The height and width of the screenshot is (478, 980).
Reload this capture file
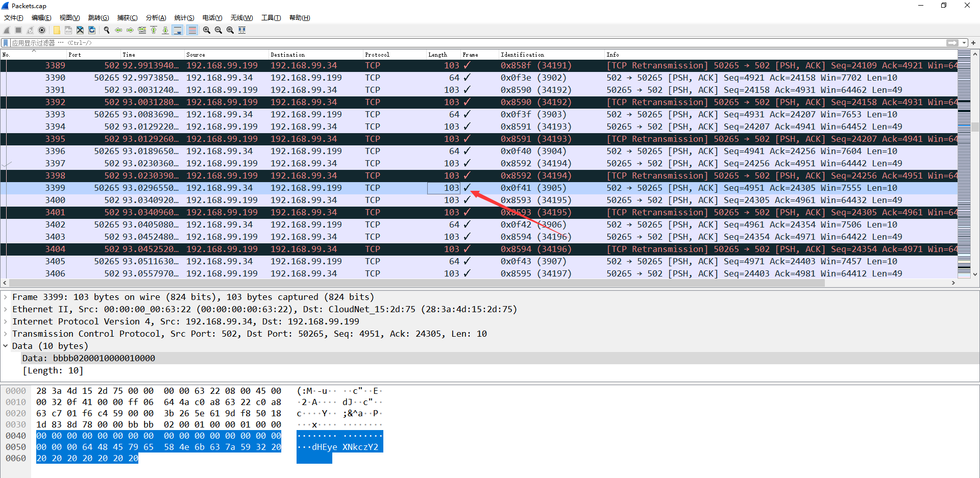click(92, 30)
